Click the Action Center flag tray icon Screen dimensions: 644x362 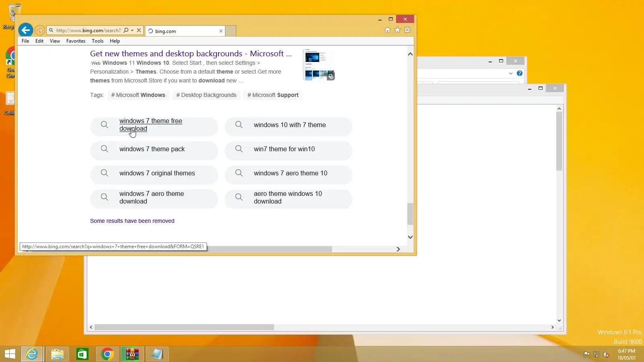coord(586,354)
